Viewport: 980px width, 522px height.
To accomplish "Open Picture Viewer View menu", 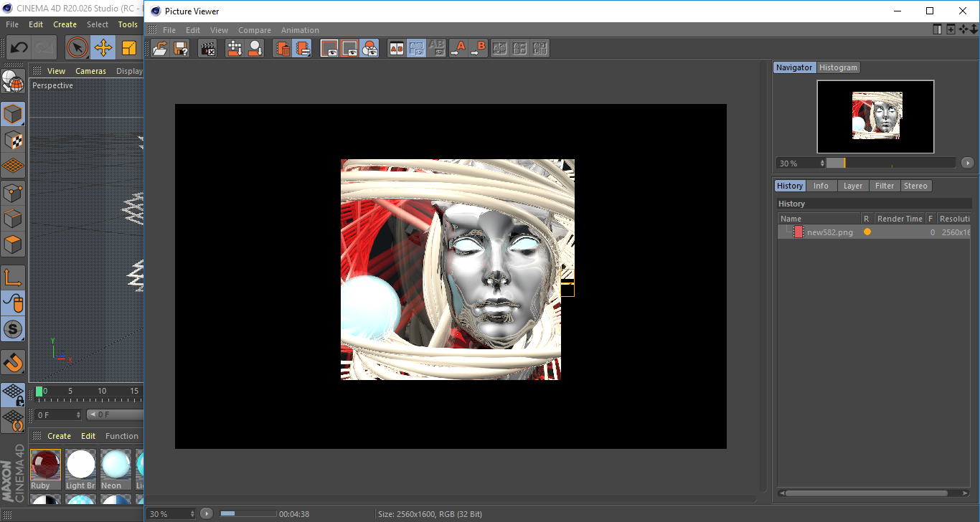I will pyautogui.click(x=219, y=30).
